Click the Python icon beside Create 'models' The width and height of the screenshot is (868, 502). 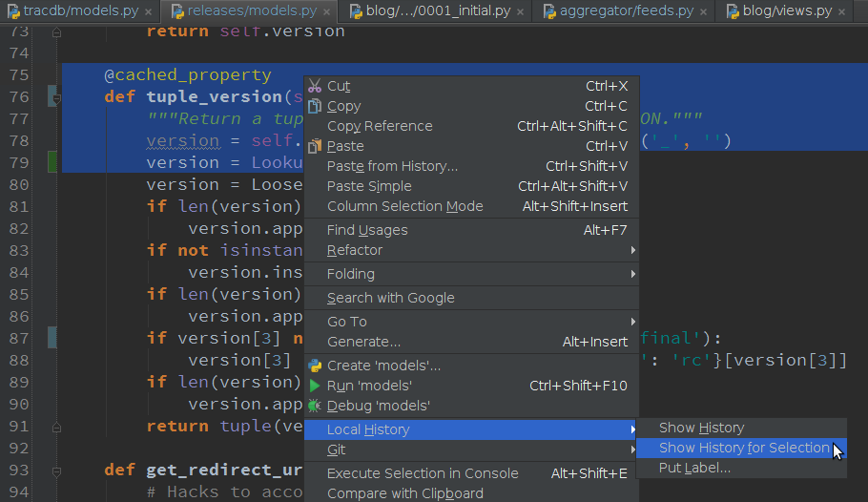(315, 366)
